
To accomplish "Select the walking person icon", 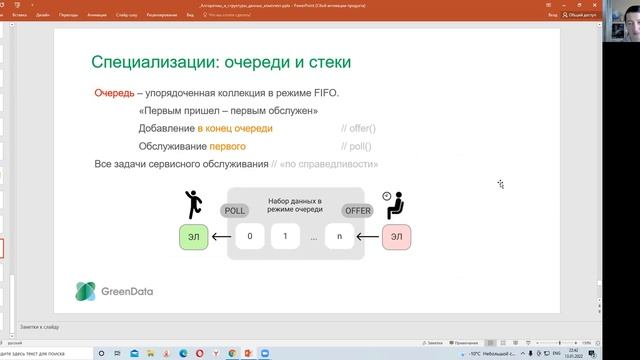I will (193, 204).
